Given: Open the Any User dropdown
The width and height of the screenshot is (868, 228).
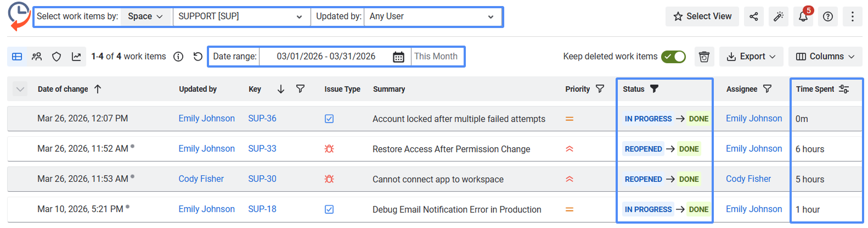Looking at the screenshot, I should click(x=432, y=16).
